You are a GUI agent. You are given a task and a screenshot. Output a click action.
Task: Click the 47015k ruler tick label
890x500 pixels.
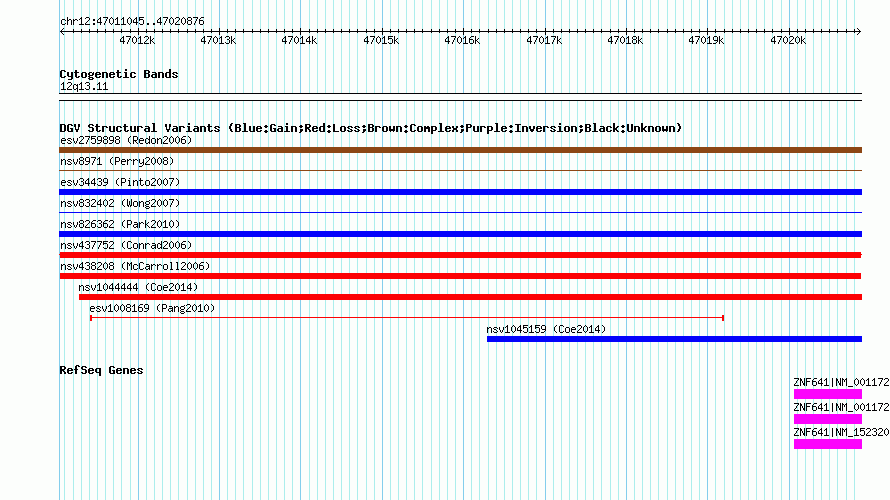tap(381, 40)
